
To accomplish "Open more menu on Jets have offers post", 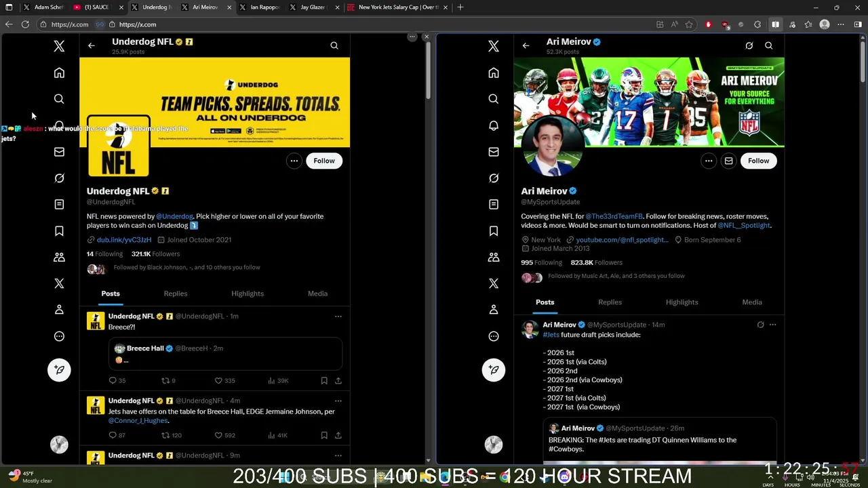I will click(338, 401).
